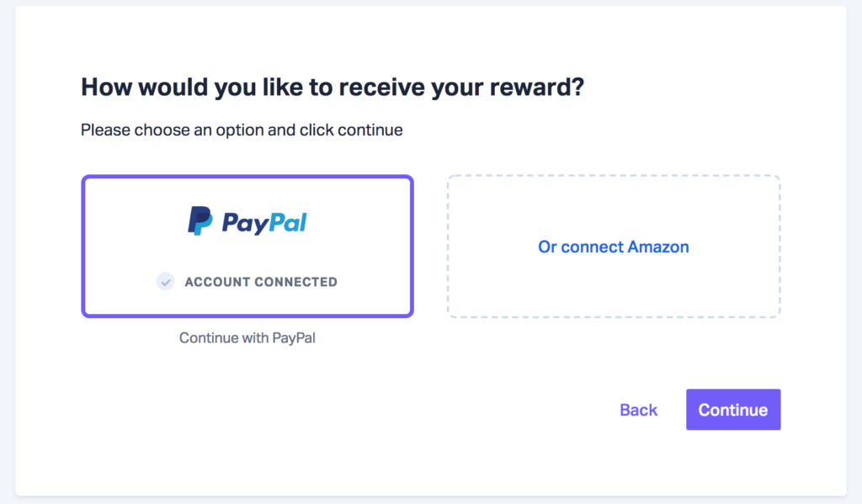Select the dashed Amazon option box
The height and width of the screenshot is (504, 862).
click(614, 247)
